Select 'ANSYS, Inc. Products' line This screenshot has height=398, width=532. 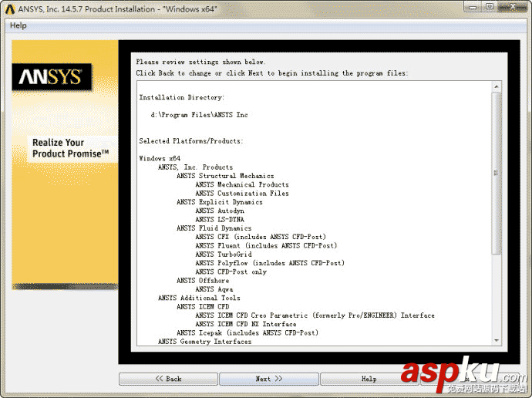click(195, 167)
